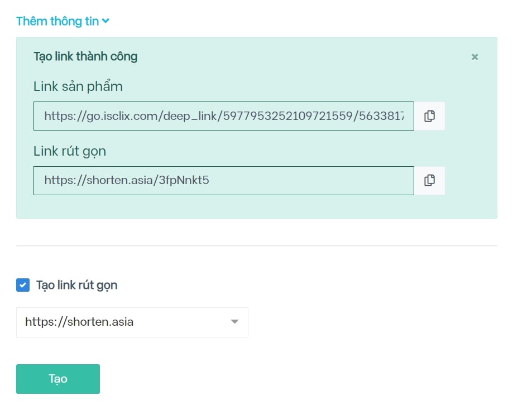This screenshot has width=513, height=420.
Task: Select https://shorten.asia in the combo box
Action: click(132, 322)
